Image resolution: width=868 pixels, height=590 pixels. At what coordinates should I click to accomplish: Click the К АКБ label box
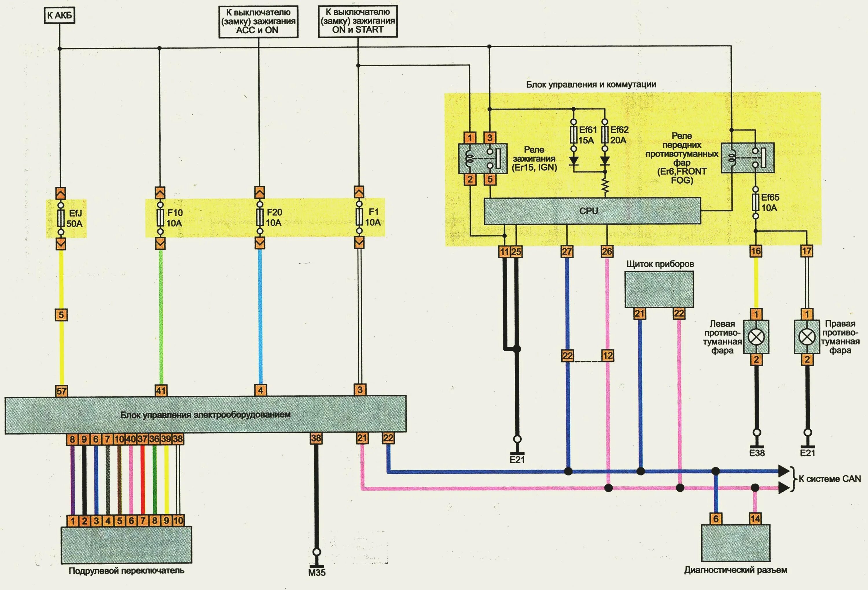coord(59,16)
